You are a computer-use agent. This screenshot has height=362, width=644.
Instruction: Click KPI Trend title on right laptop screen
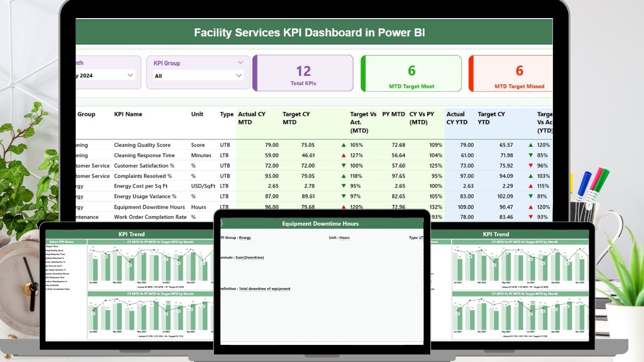point(496,234)
